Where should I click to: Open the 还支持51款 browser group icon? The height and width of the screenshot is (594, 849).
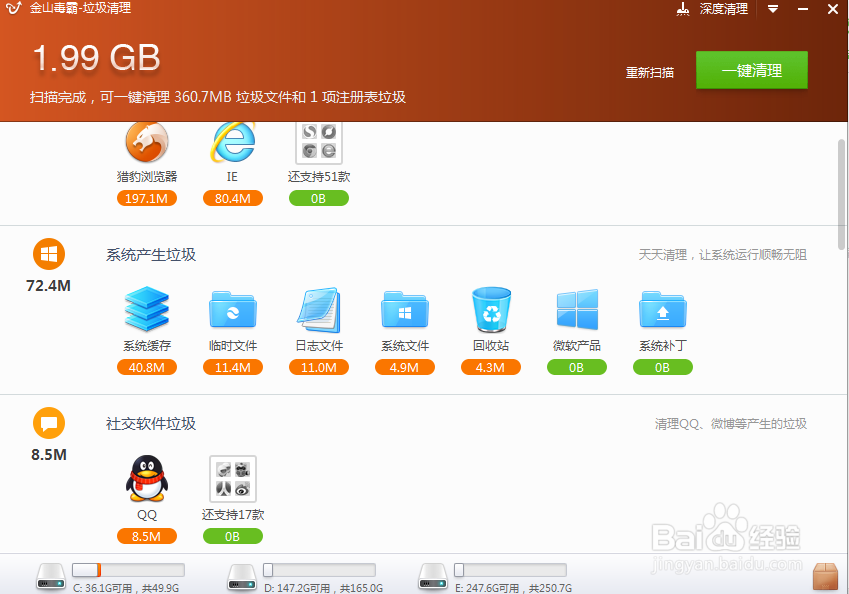click(319, 143)
